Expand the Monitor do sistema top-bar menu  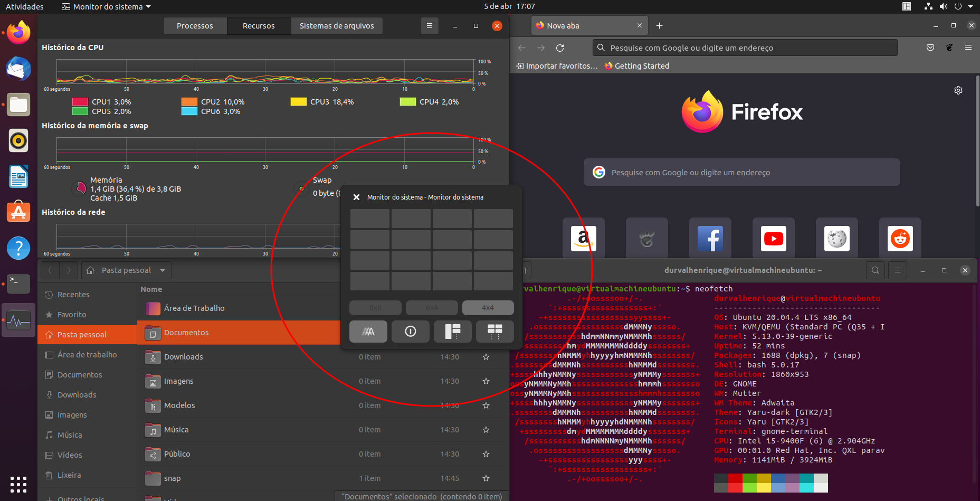[106, 6]
